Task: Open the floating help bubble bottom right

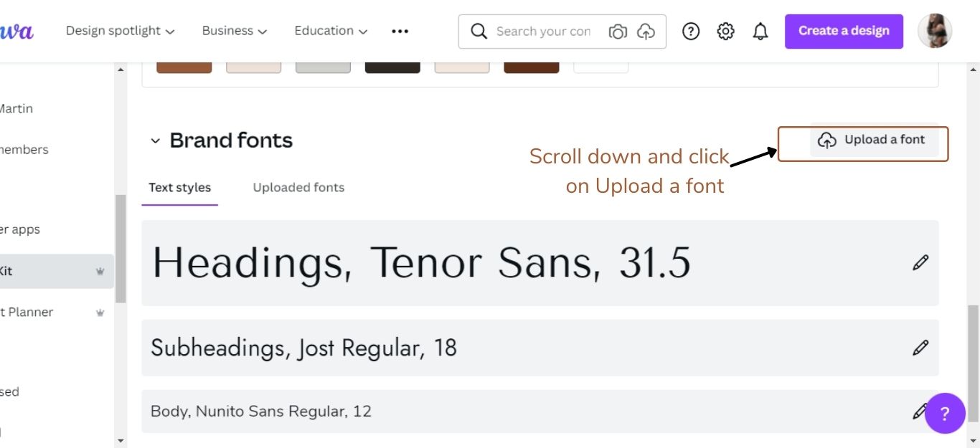Action: click(945, 414)
